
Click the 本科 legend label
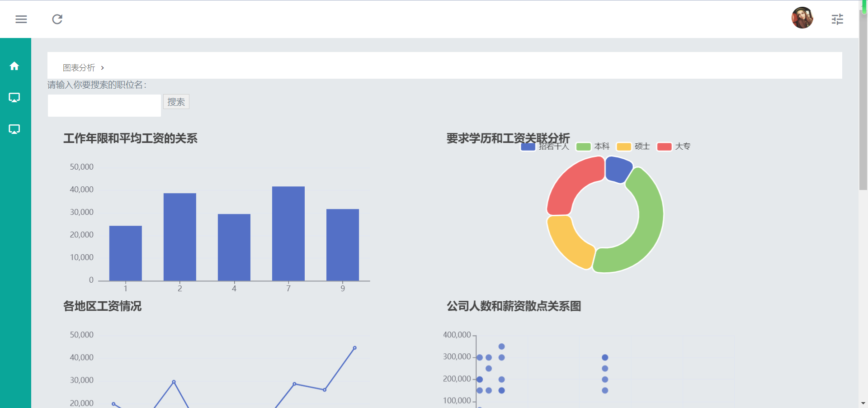(602, 147)
